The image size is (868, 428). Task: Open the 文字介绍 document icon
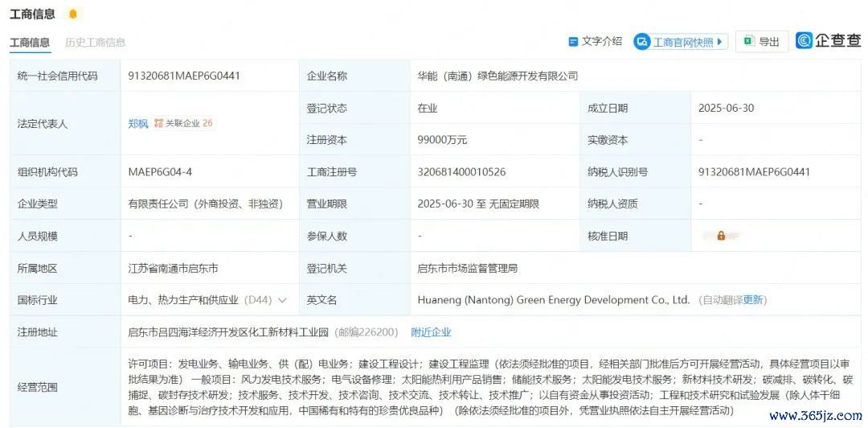coord(574,42)
